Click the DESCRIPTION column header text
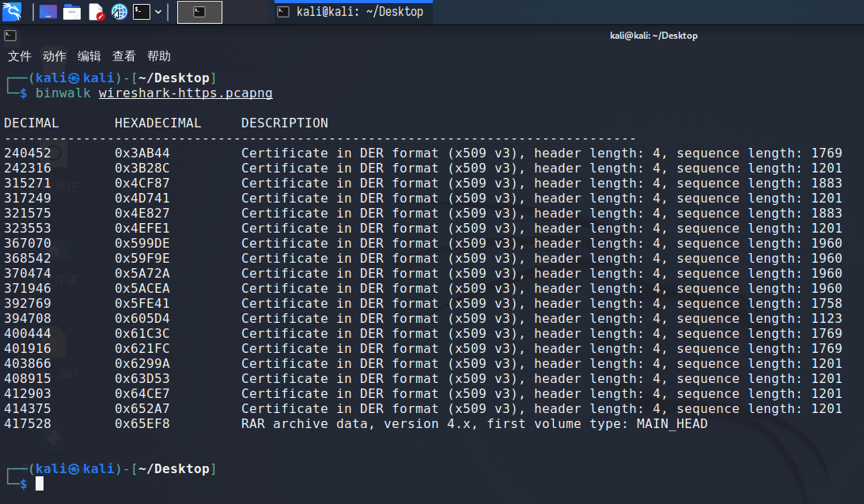This screenshot has height=504, width=864. tap(284, 123)
